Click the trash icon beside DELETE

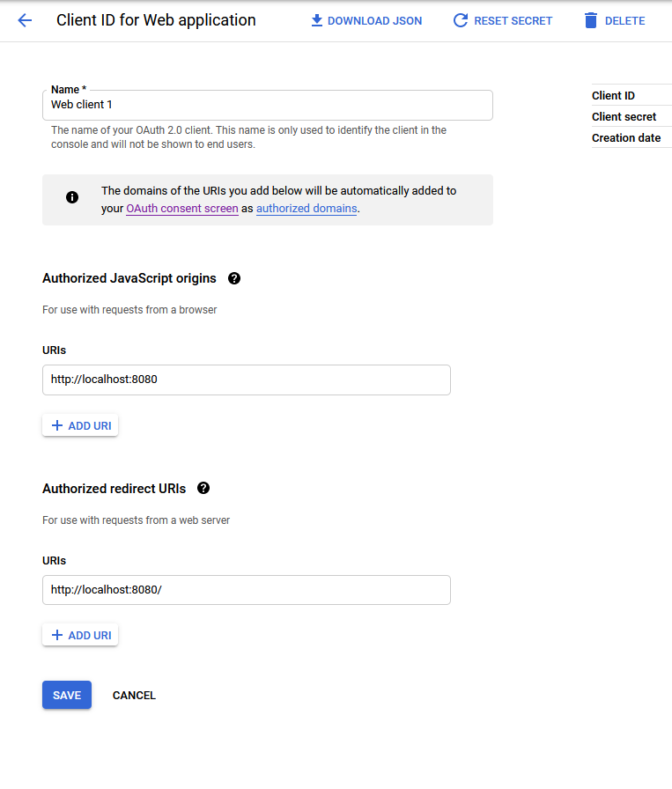click(x=590, y=20)
